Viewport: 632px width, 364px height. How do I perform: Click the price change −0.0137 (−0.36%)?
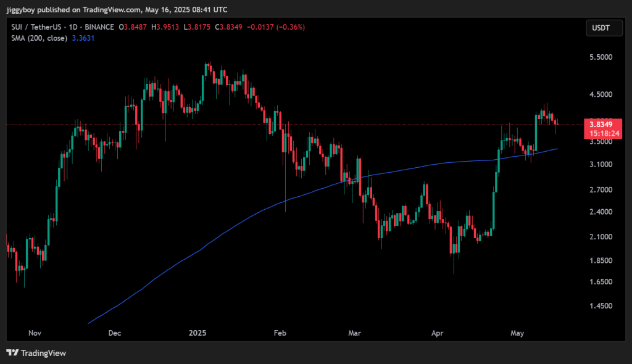(x=276, y=27)
